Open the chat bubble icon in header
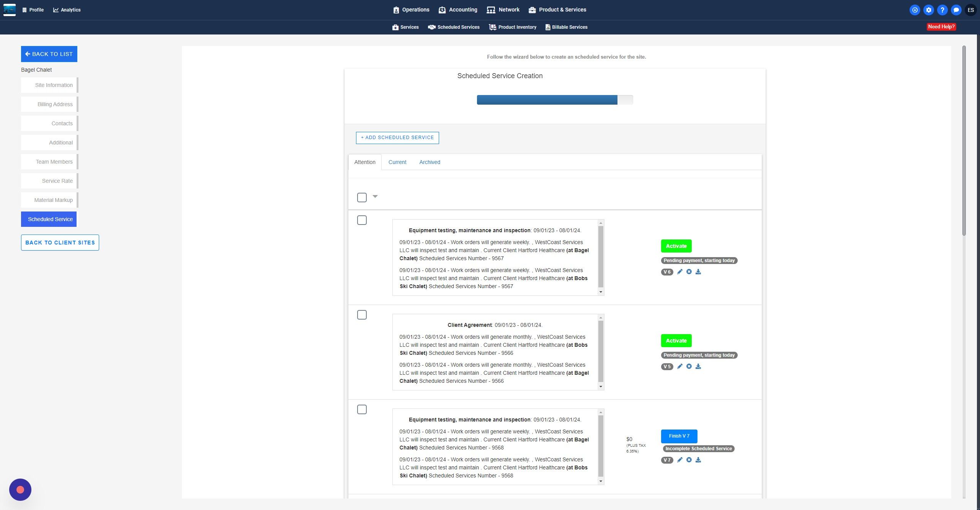This screenshot has width=980, height=510. click(x=956, y=10)
